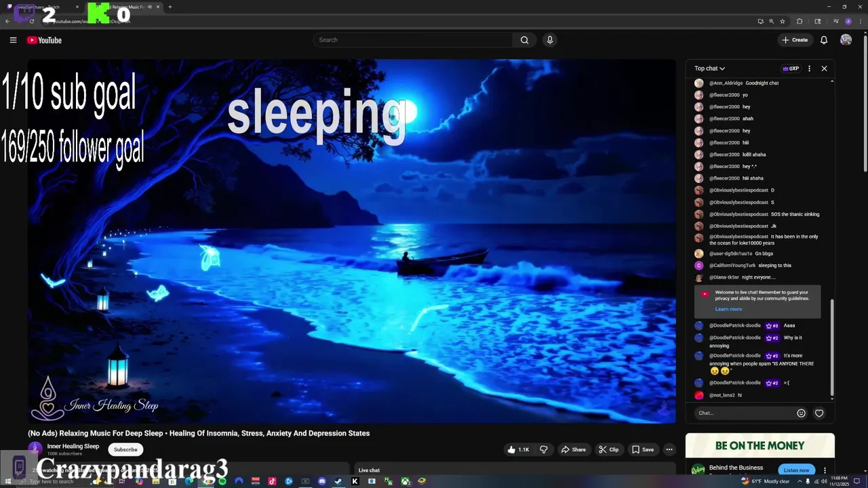The width and height of the screenshot is (868, 488).
Task: Close the live chat panel
Action: (x=824, y=68)
